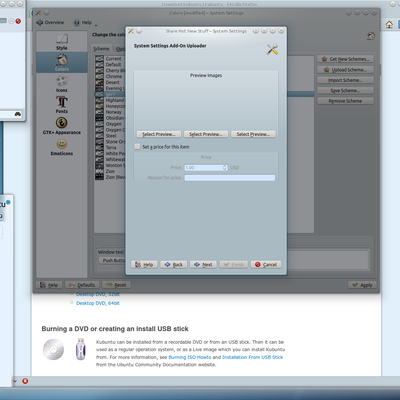
Task: Click the middle Select Preview button
Action: 206,134
